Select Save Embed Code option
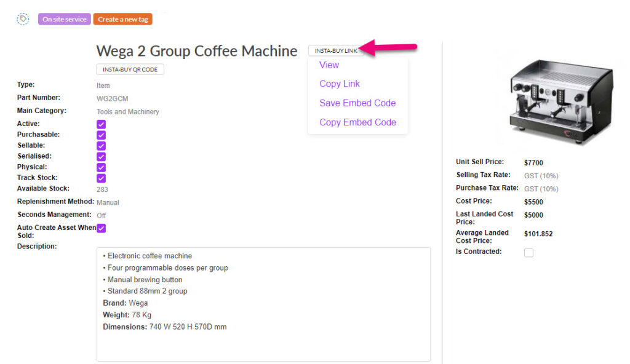This screenshot has width=630, height=364. pos(357,103)
